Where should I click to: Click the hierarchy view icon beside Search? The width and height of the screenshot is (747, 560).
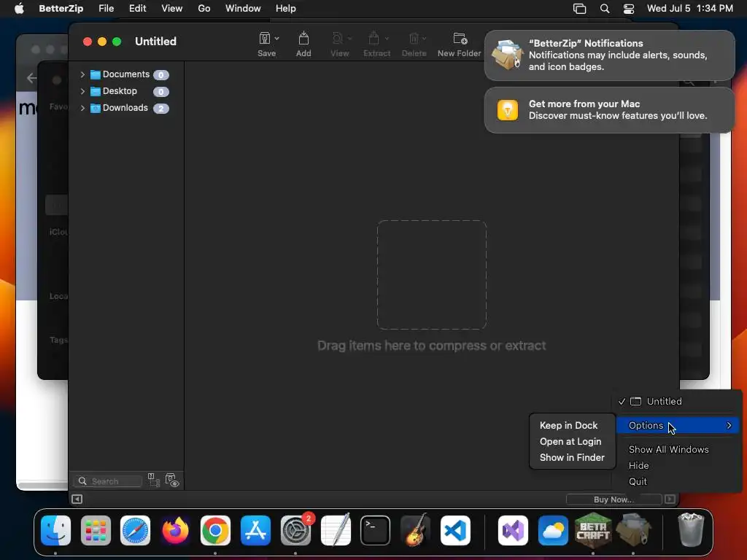pos(153,480)
